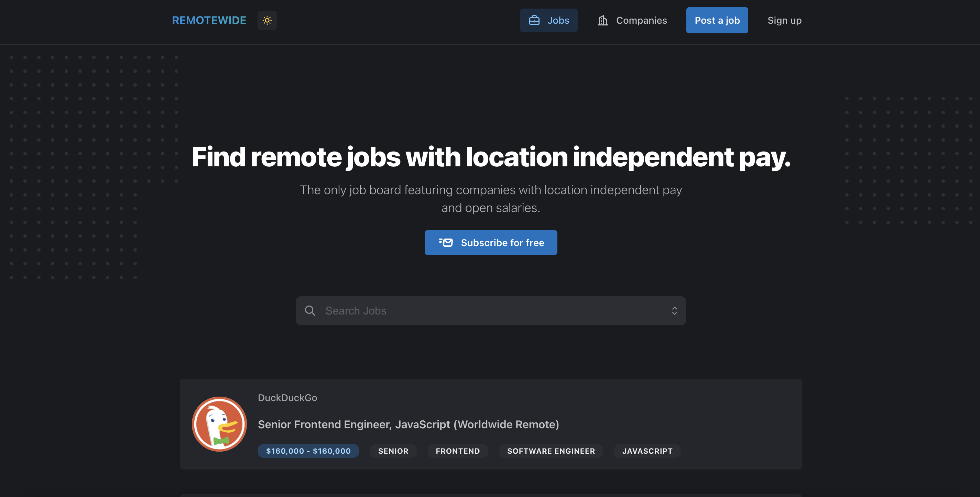980x497 pixels.
Task: Click the briefcase icon beside Jobs
Action: 534,20
